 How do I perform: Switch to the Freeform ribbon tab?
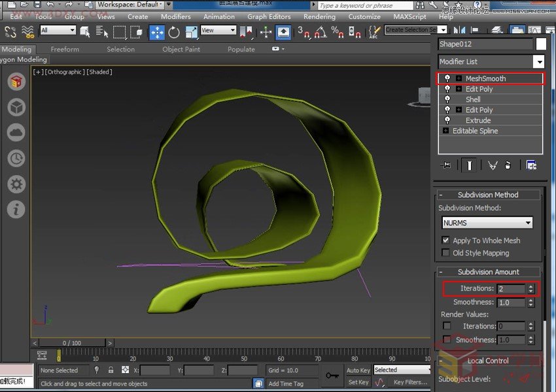(65, 49)
